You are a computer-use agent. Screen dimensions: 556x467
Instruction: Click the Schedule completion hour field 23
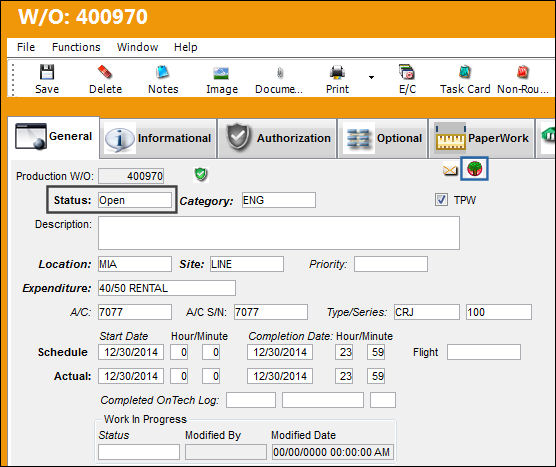(x=344, y=352)
